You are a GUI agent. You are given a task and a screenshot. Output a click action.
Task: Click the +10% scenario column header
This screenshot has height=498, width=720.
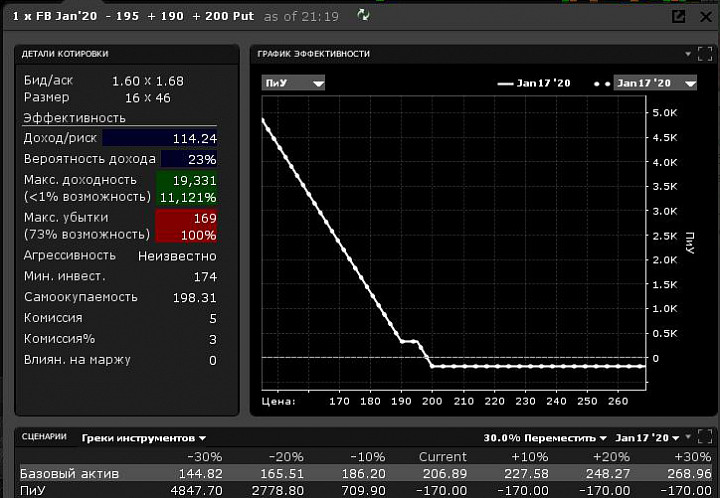530,457
